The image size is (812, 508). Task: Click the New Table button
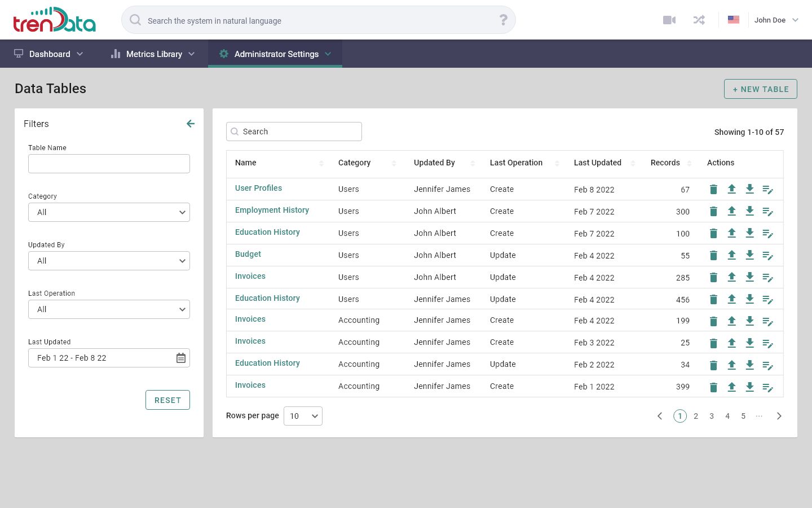tap(760, 89)
